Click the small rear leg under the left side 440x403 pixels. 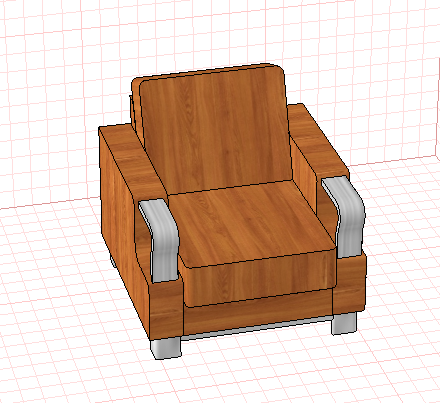point(113,262)
